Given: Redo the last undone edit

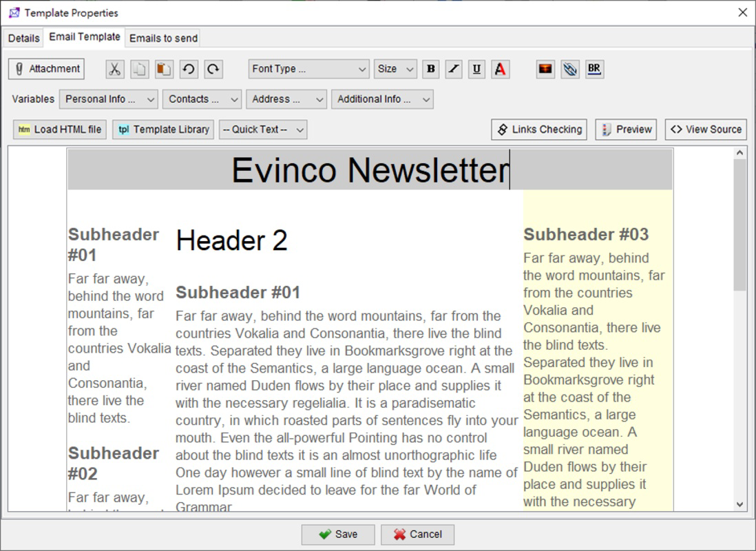Looking at the screenshot, I should [x=213, y=69].
